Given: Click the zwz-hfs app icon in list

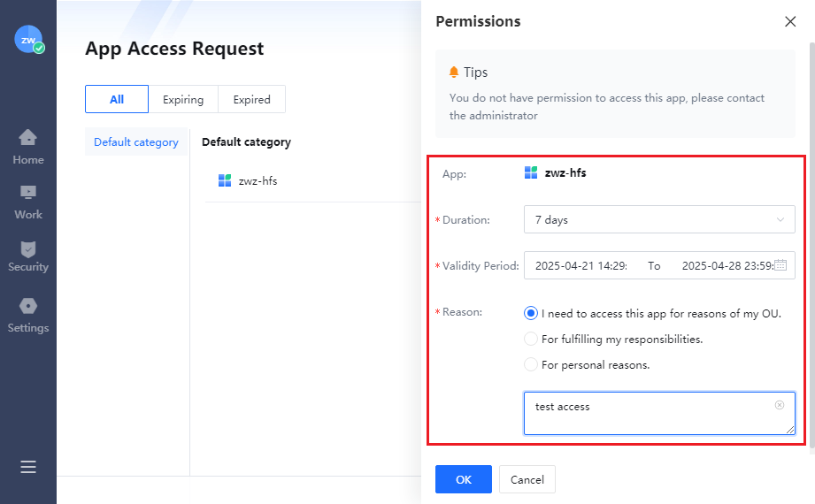Looking at the screenshot, I should pyautogui.click(x=225, y=180).
